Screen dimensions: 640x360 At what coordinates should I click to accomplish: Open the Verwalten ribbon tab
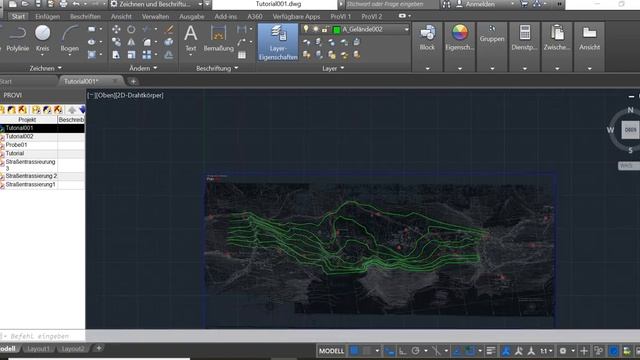point(156,16)
